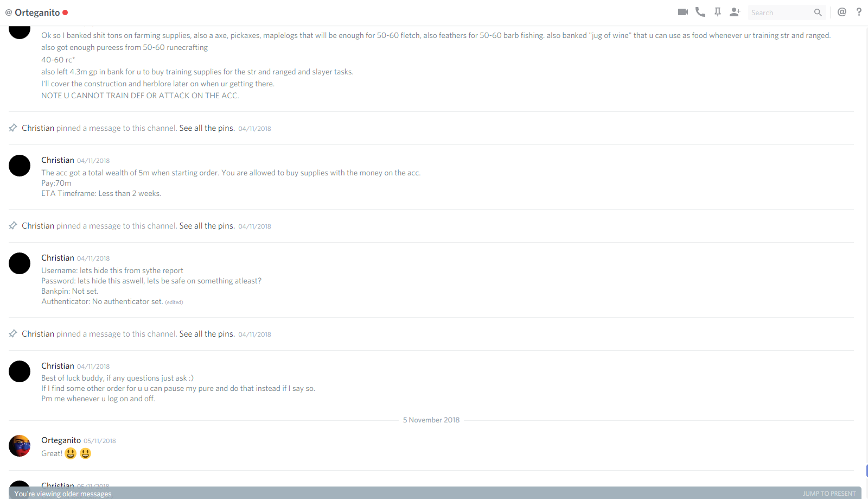The image size is (868, 499).
Task: Open Orteganito's flag avatar
Action: pos(20,446)
